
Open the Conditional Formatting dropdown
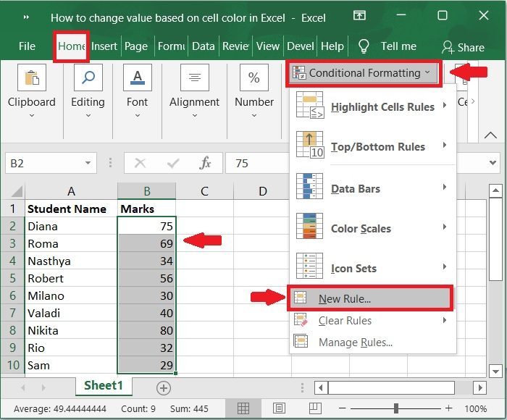point(364,72)
